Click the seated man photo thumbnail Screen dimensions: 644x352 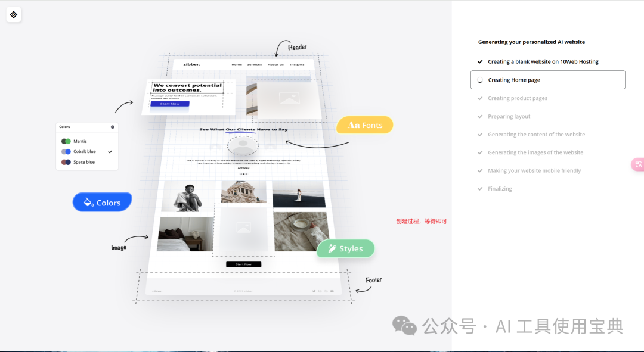[188, 196]
